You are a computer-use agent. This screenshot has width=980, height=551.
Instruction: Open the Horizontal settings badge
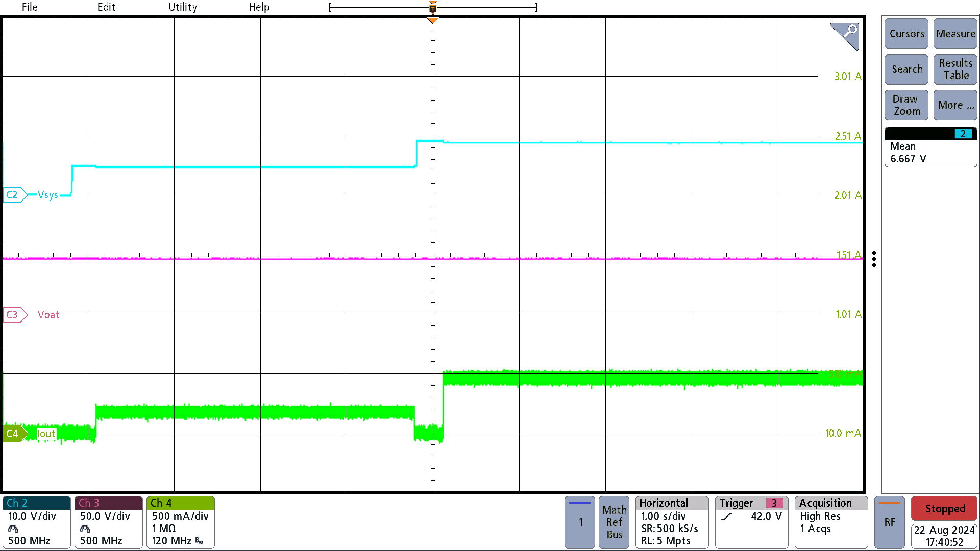(672, 522)
